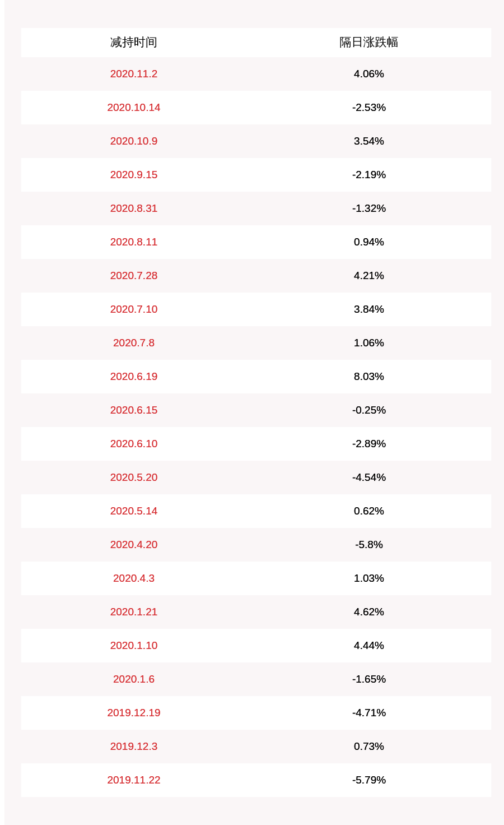Click the 2020.1.21 date link
The width and height of the screenshot is (504, 825).
[x=133, y=612]
